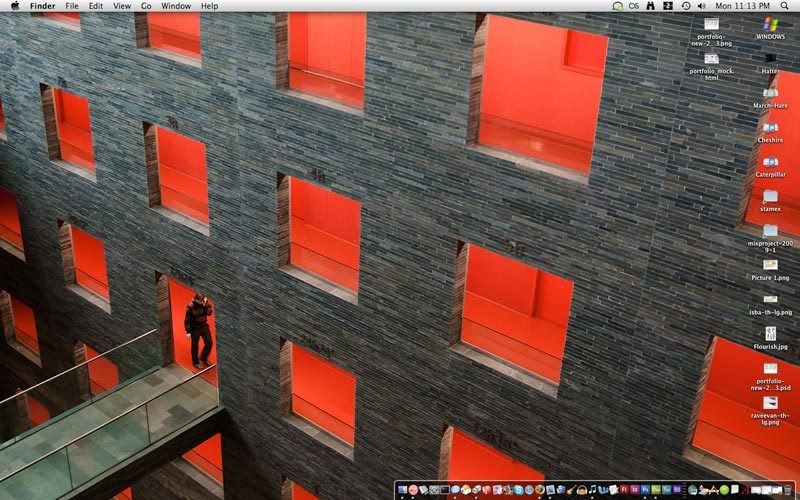Select the Hatter drive on desktop
Viewport: 800px width, 500px height.
pyautogui.click(x=770, y=59)
